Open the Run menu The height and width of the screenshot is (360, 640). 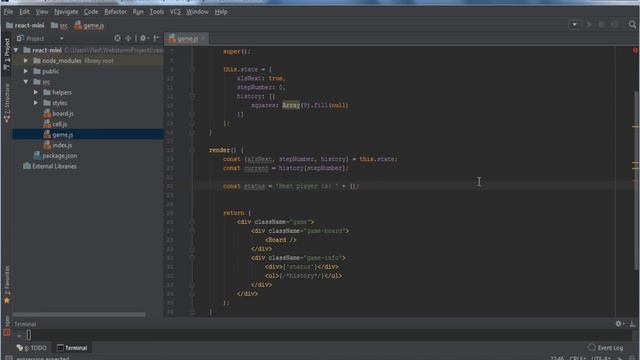point(138,12)
